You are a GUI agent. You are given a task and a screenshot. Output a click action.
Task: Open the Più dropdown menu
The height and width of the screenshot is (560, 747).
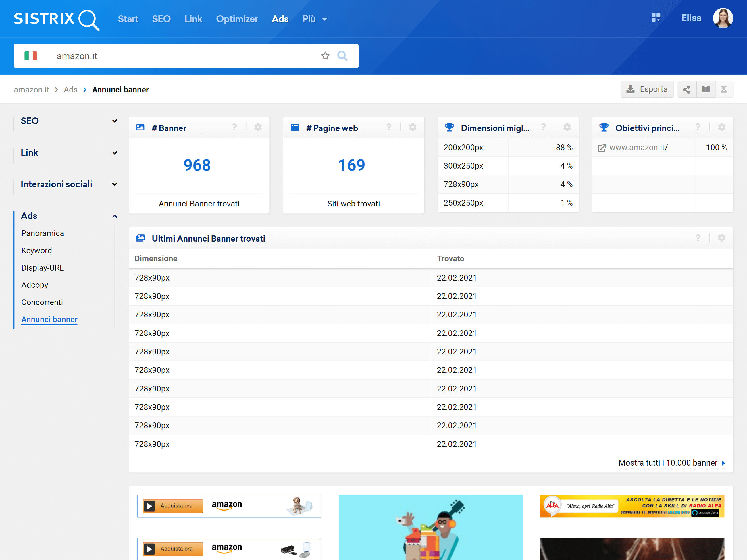point(314,19)
